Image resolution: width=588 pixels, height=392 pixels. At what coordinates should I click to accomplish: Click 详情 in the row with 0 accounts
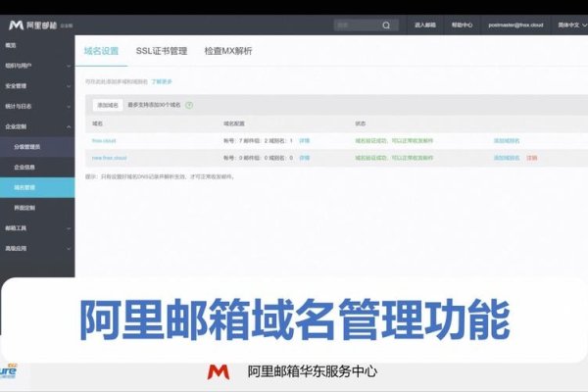tap(305, 158)
